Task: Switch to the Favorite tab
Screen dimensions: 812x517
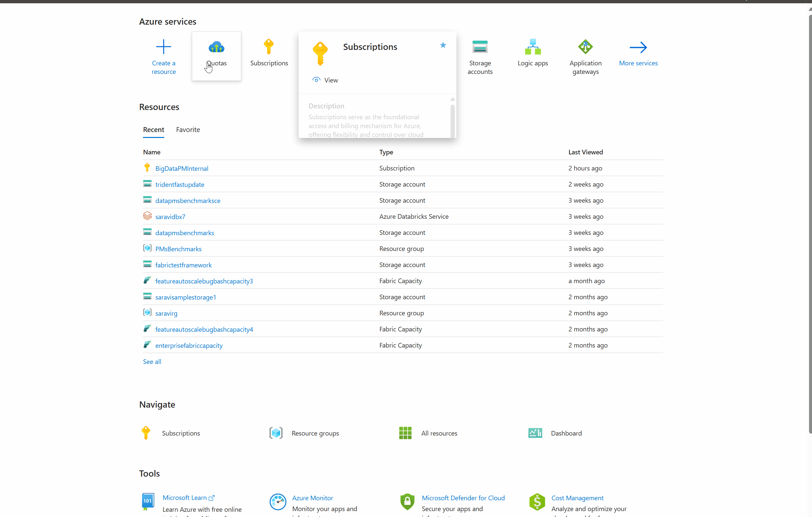Action: coord(188,130)
